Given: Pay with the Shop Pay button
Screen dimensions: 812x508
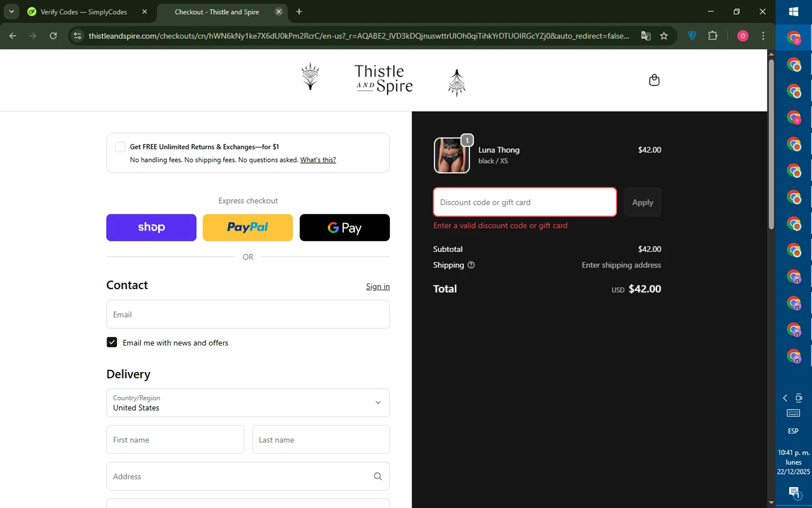Looking at the screenshot, I should 152,227.
